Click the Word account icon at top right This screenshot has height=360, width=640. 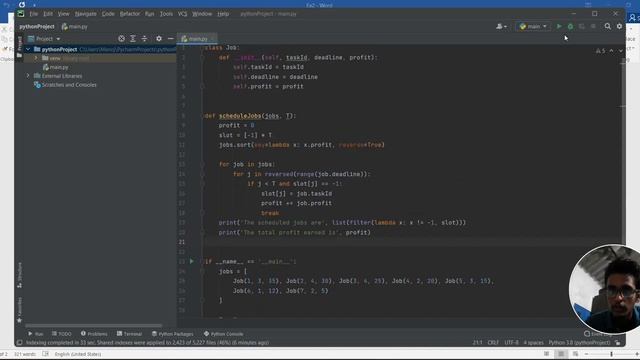[x=633, y=18]
